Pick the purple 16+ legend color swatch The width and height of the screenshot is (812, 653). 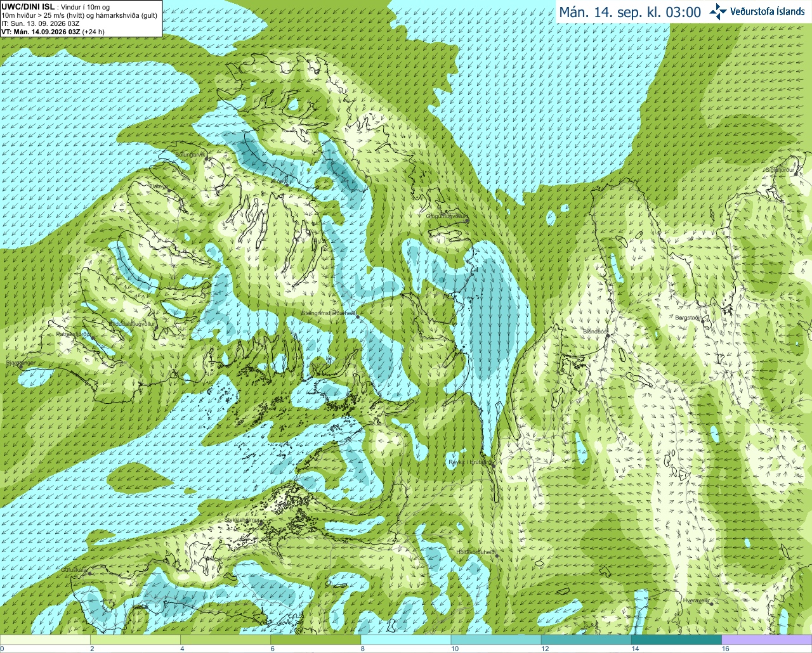tap(767, 640)
